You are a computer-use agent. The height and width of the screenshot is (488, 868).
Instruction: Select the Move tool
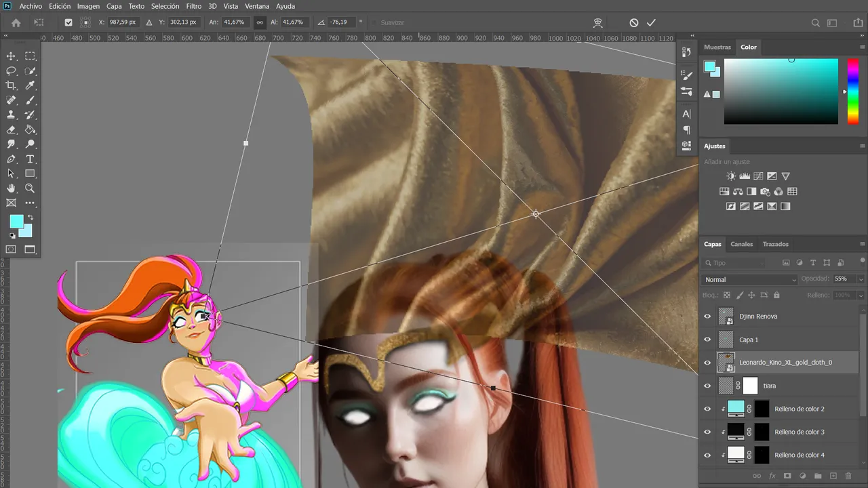point(12,56)
